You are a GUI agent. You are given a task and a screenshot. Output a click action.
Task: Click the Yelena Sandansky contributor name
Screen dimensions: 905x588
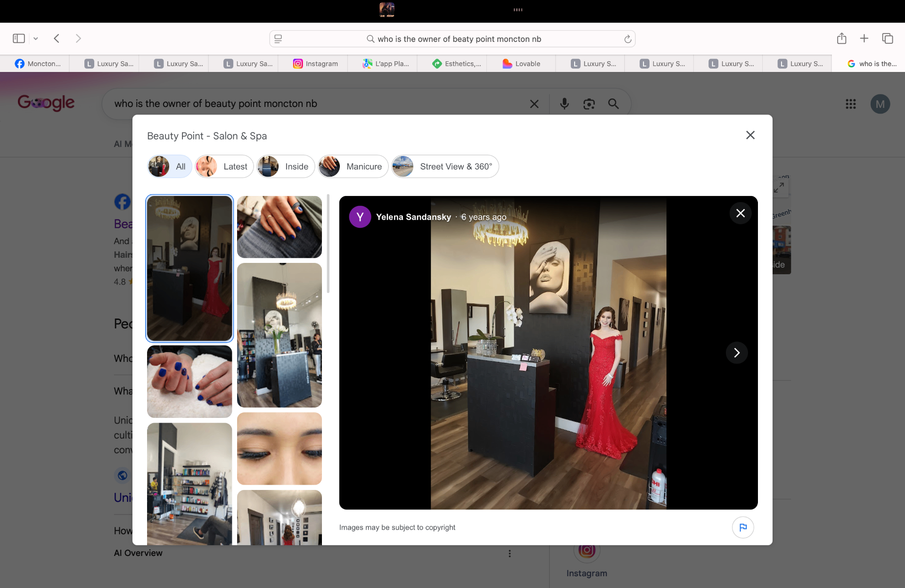pos(413,217)
